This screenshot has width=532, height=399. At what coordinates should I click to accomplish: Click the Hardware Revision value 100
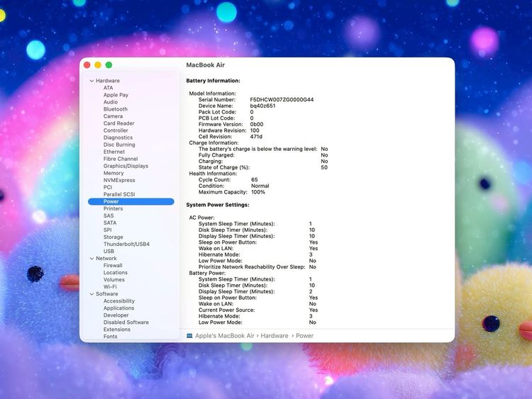(x=255, y=131)
